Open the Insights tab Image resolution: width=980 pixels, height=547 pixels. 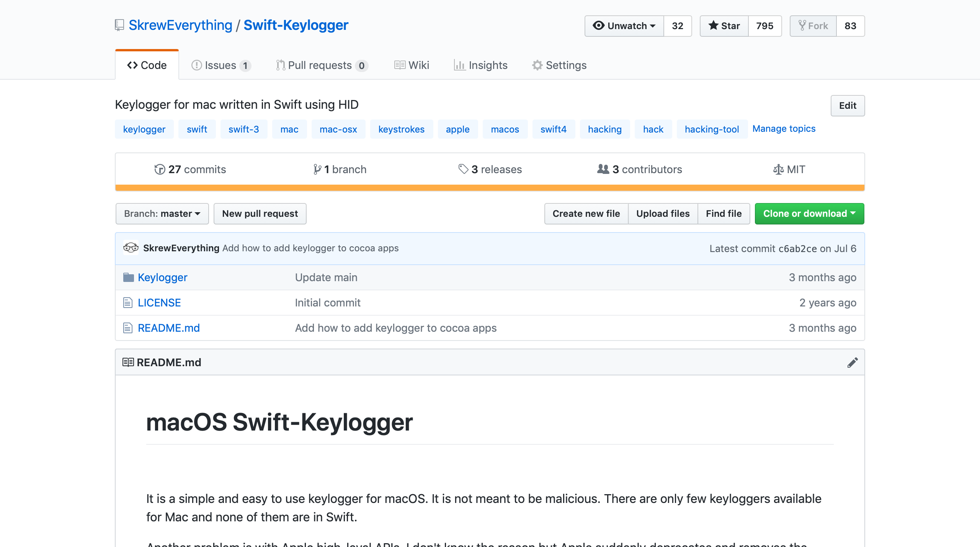coord(480,65)
